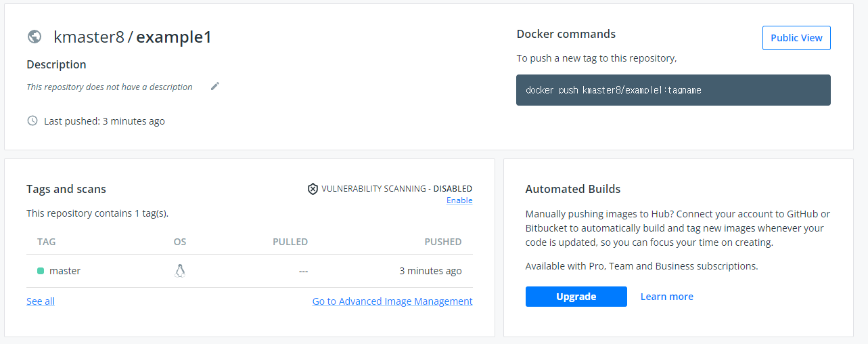The width and height of the screenshot is (868, 344).
Task: Click 'Available with Pro, Team and Business subscriptions.'
Action: [642, 266]
